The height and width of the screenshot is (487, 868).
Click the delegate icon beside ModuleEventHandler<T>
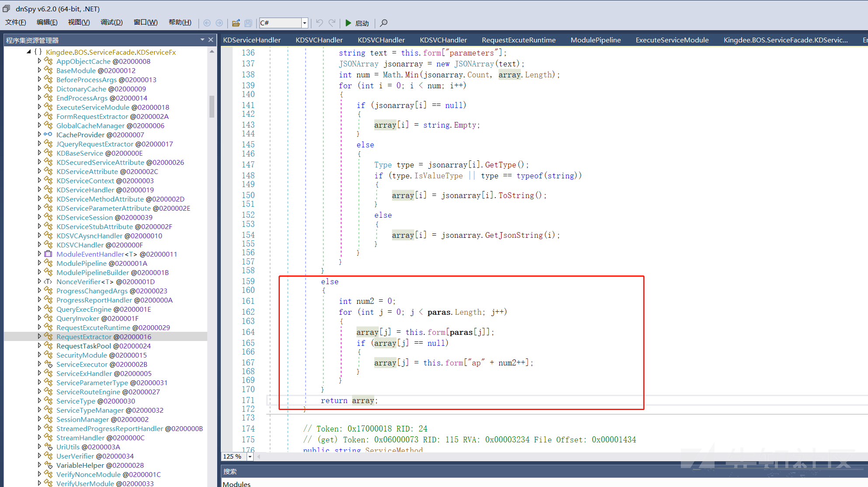pyautogui.click(x=48, y=254)
